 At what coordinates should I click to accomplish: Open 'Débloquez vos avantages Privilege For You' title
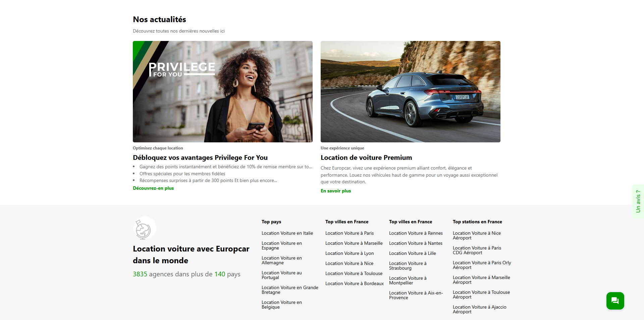[x=200, y=157]
